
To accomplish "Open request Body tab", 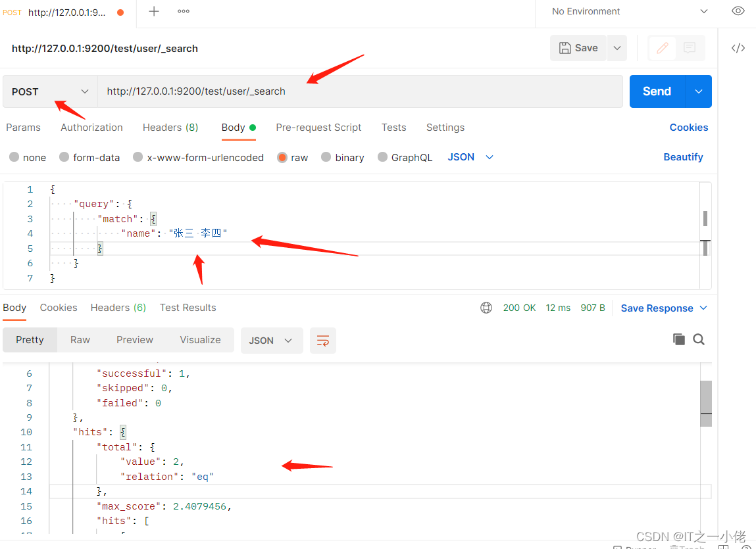I will [238, 128].
